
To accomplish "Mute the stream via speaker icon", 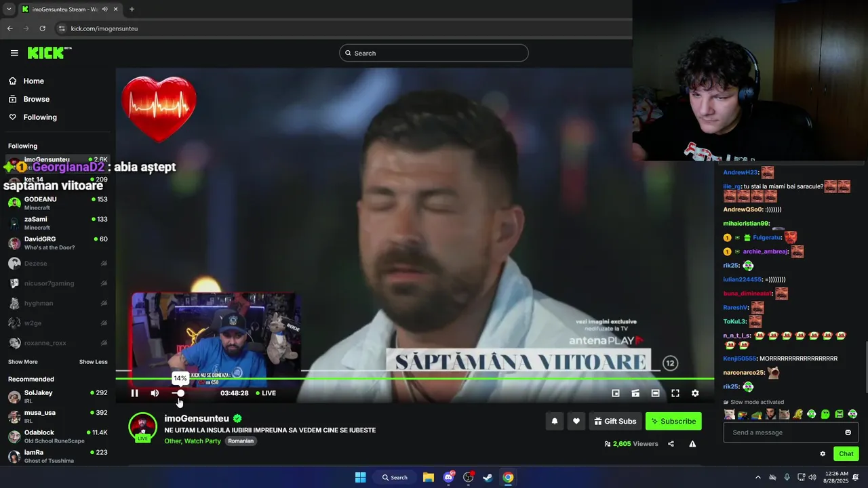I will (155, 393).
